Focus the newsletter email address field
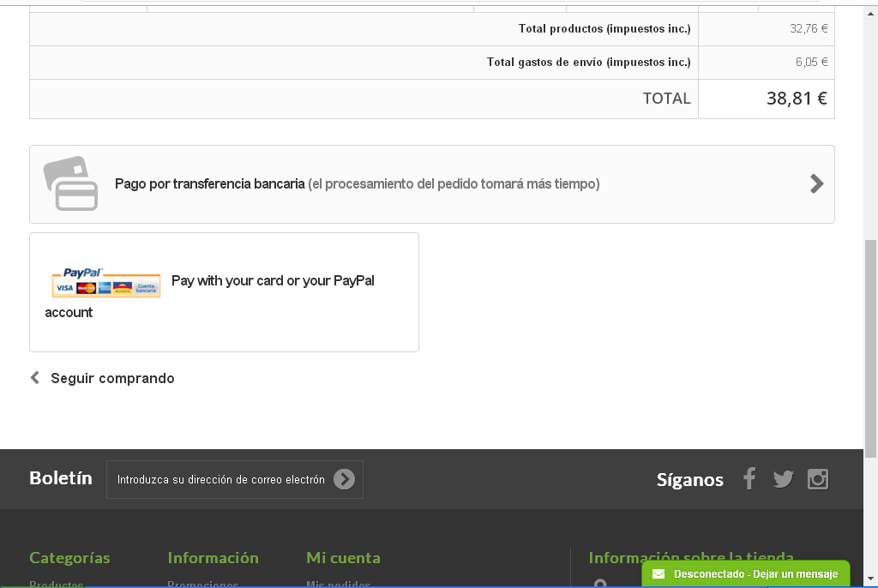 pyautogui.click(x=220, y=479)
